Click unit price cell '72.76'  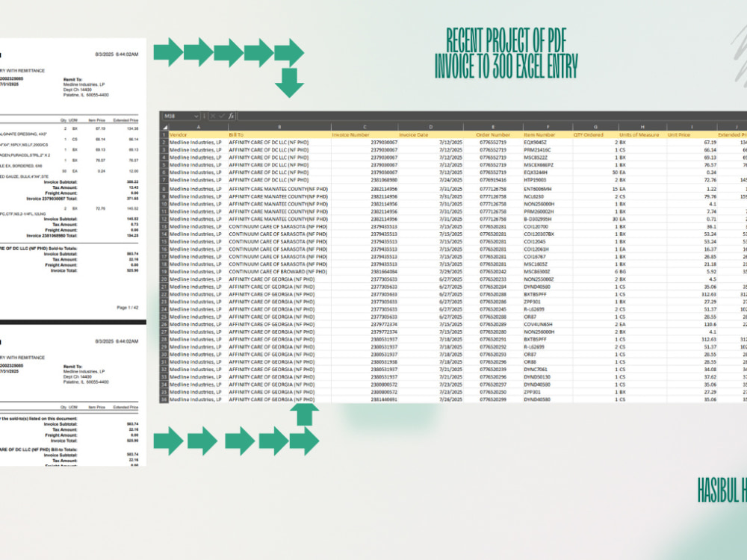(692, 180)
